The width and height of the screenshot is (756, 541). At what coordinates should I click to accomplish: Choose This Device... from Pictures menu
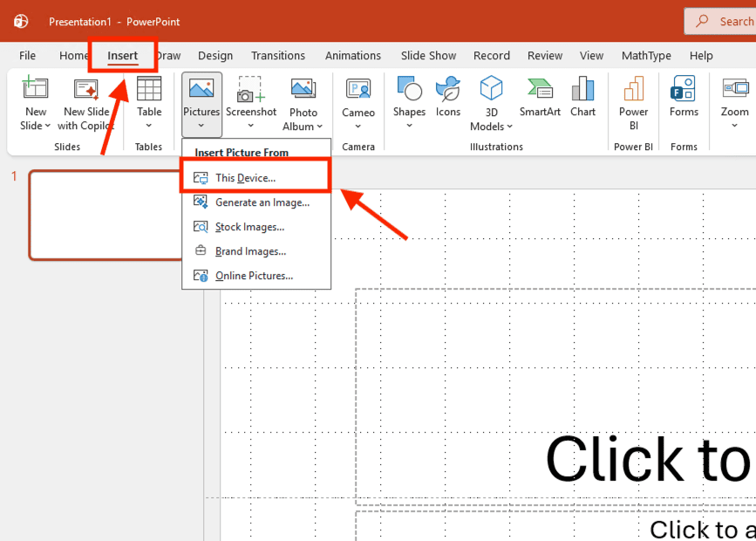(256, 178)
